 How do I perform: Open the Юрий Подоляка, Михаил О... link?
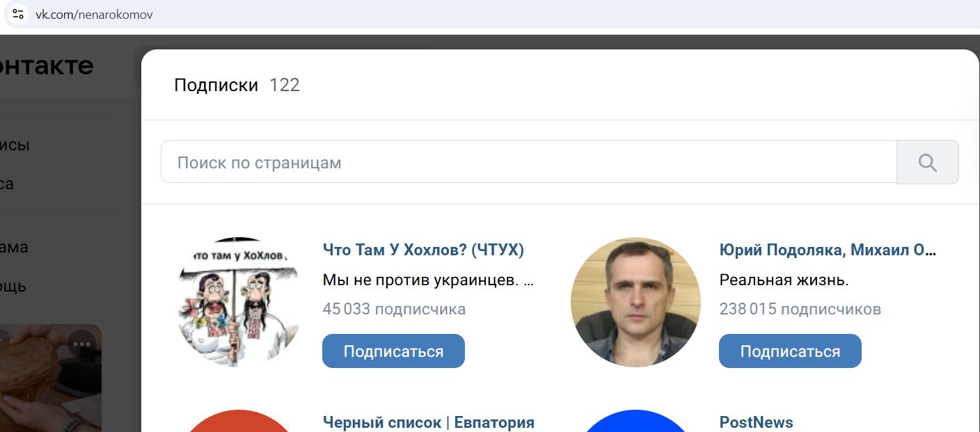pyautogui.click(x=828, y=250)
